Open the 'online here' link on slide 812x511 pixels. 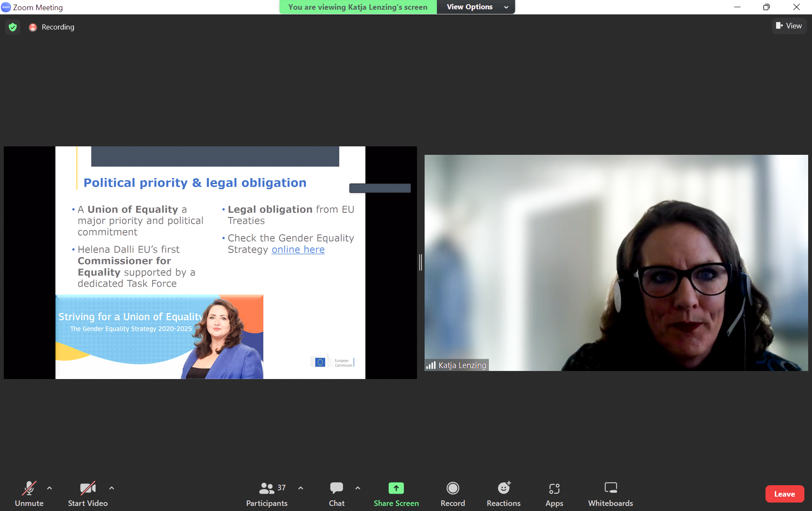298,250
